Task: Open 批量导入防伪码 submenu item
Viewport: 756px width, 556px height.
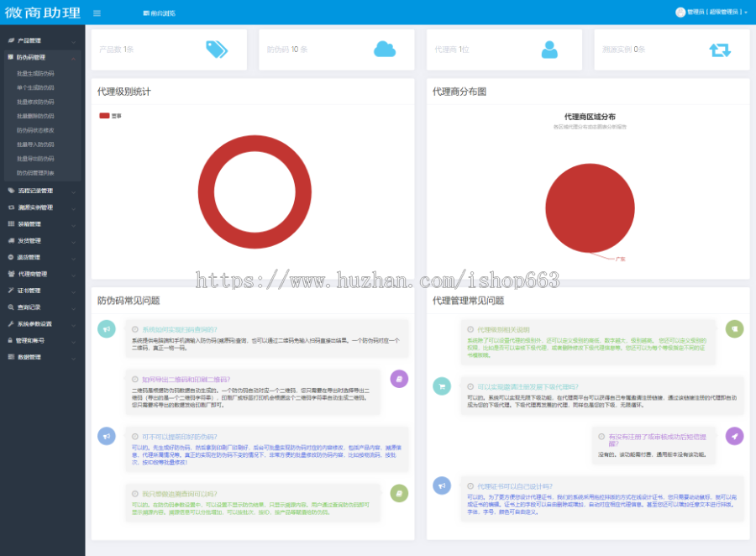Action: coord(35,144)
